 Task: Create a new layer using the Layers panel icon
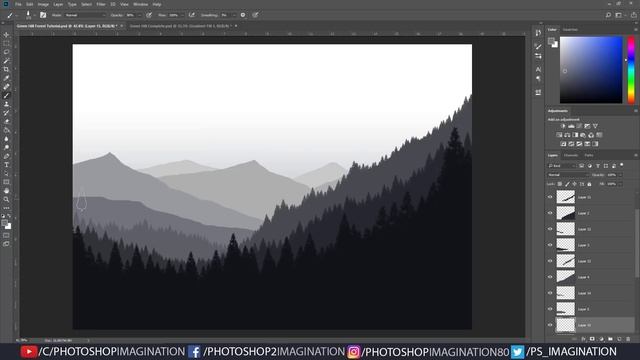coord(619,339)
